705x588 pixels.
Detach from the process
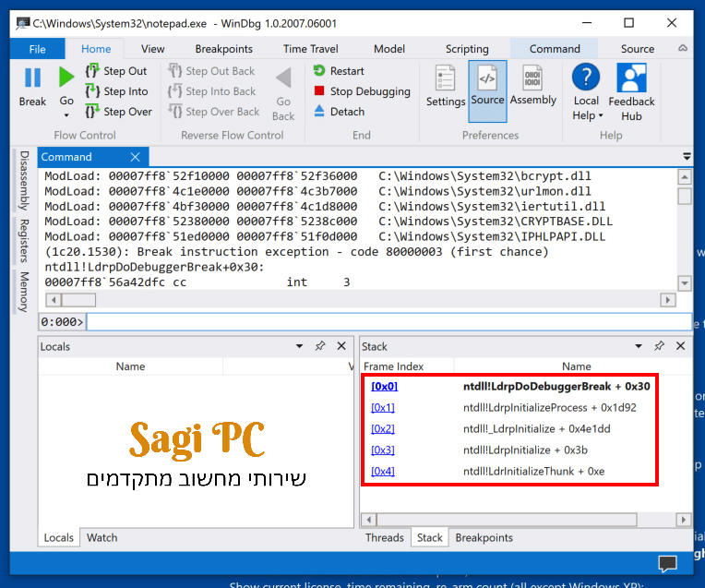pyautogui.click(x=339, y=112)
